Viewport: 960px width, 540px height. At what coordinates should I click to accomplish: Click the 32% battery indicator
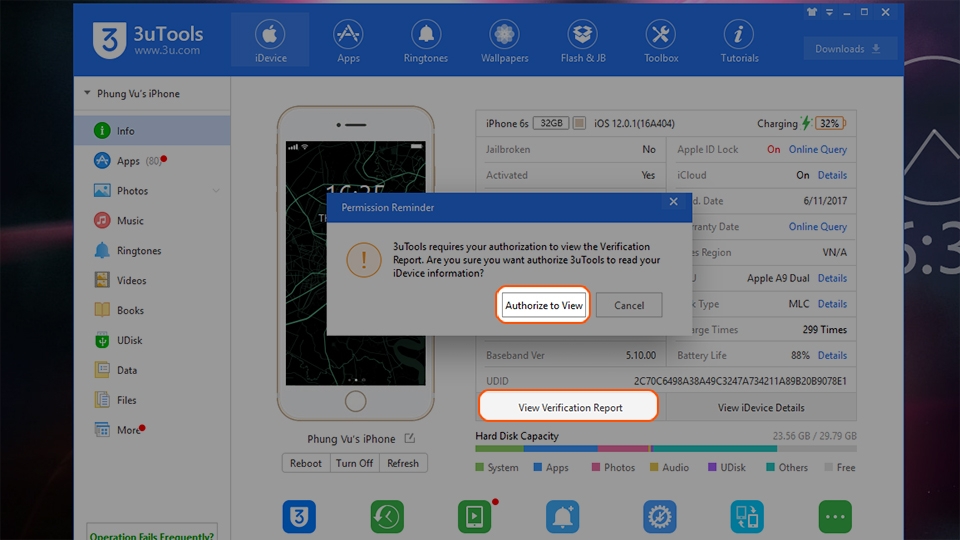tap(830, 123)
